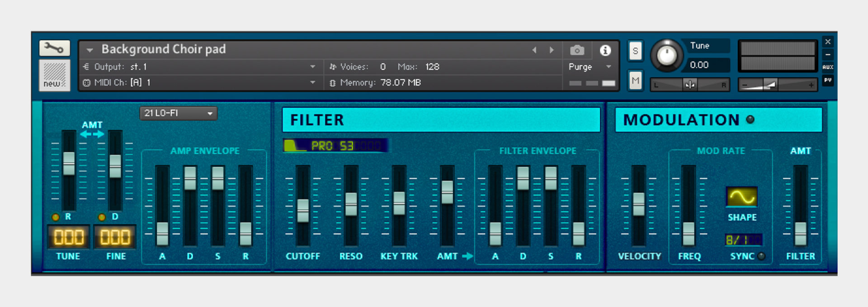Image resolution: width=868 pixels, height=307 pixels.
Task: Click the Filter Envelope A slider
Action: 495,233
